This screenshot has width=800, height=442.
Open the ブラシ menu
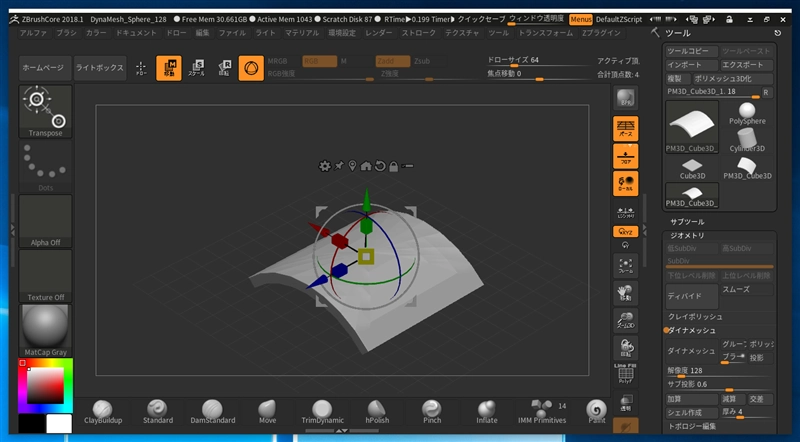tap(66, 33)
